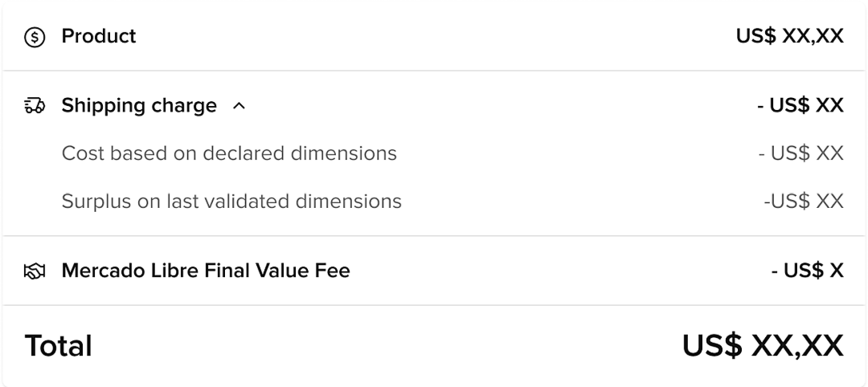868x387 pixels.
Task: Click the Product price US$ XX,XX
Action: tap(789, 36)
